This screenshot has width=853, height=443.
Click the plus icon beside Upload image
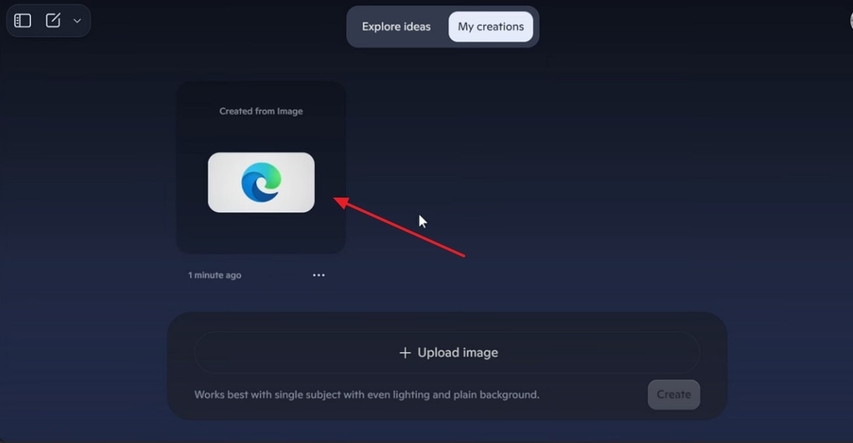point(405,353)
